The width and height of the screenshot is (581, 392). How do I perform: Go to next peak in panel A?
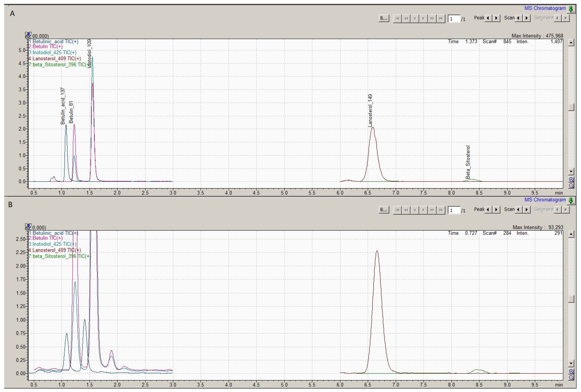tap(496, 18)
